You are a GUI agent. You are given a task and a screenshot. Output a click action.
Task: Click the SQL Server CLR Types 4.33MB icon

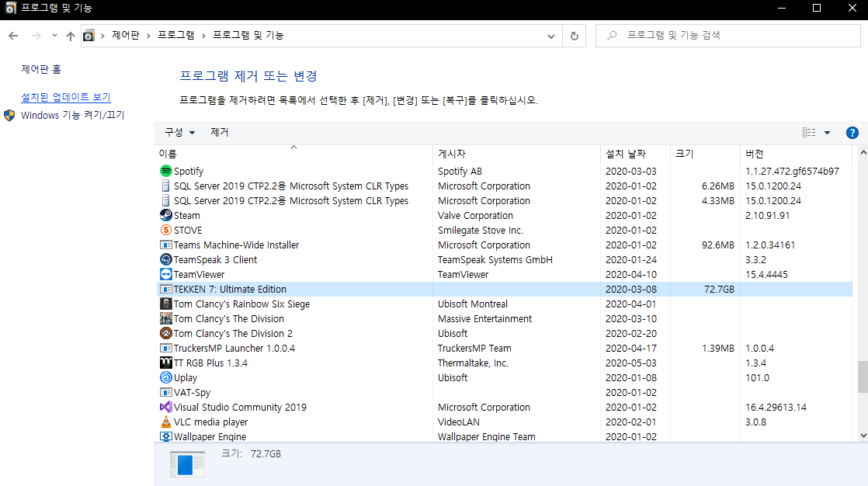(165, 200)
